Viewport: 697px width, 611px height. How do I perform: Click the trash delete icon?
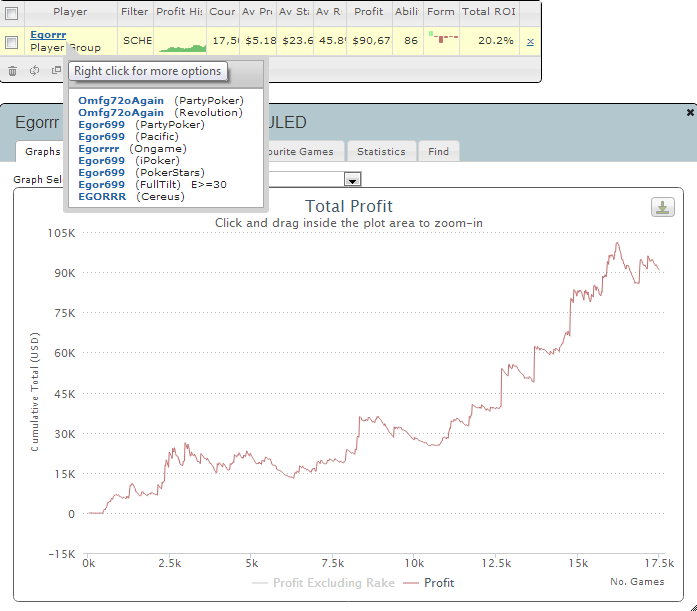(12, 71)
